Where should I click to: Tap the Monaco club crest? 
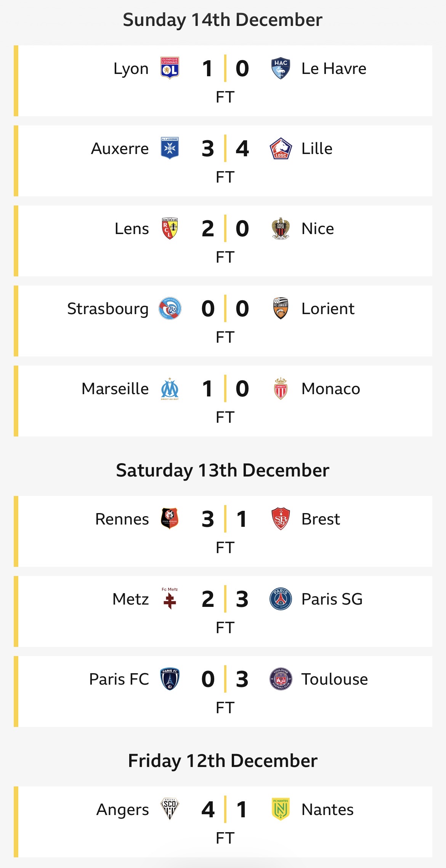281,388
